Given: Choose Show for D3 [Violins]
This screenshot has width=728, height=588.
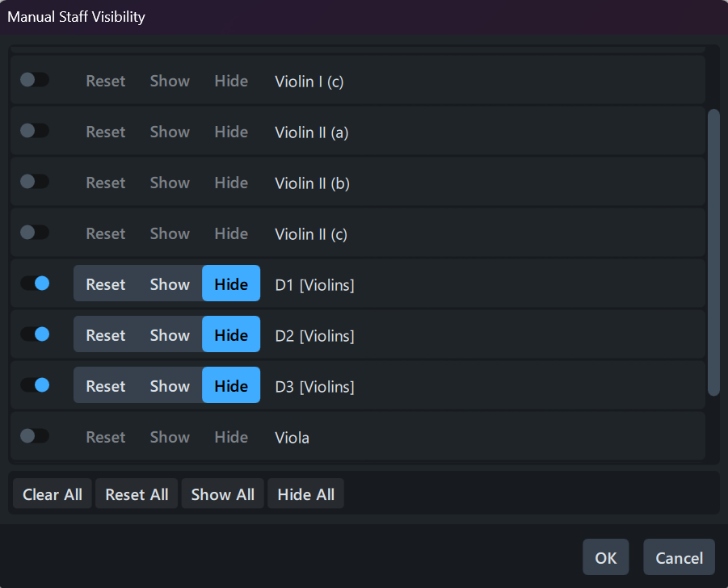Looking at the screenshot, I should coord(170,386).
